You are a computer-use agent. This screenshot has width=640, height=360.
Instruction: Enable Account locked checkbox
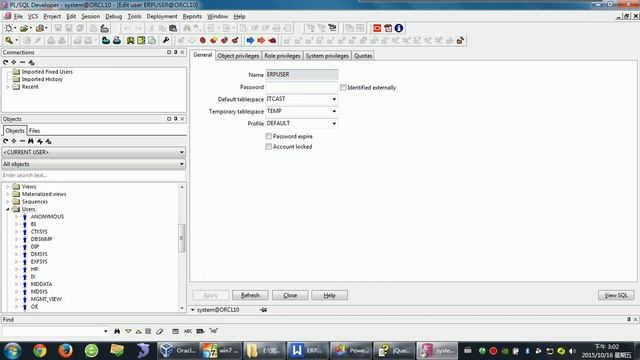[x=269, y=147]
